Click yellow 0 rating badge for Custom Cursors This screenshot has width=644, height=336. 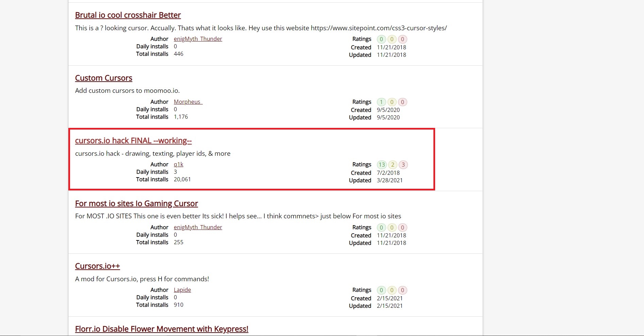point(392,102)
